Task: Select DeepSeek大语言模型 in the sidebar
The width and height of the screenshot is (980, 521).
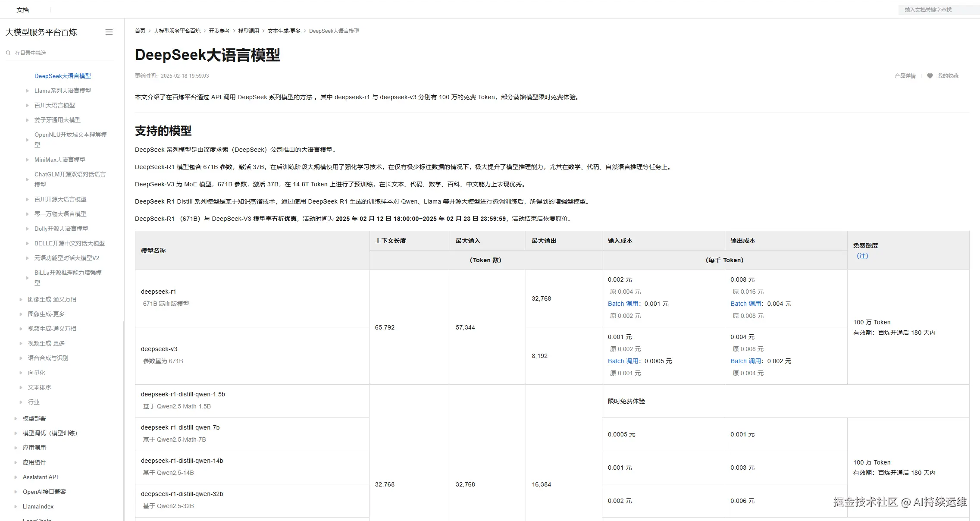Action: 63,76
